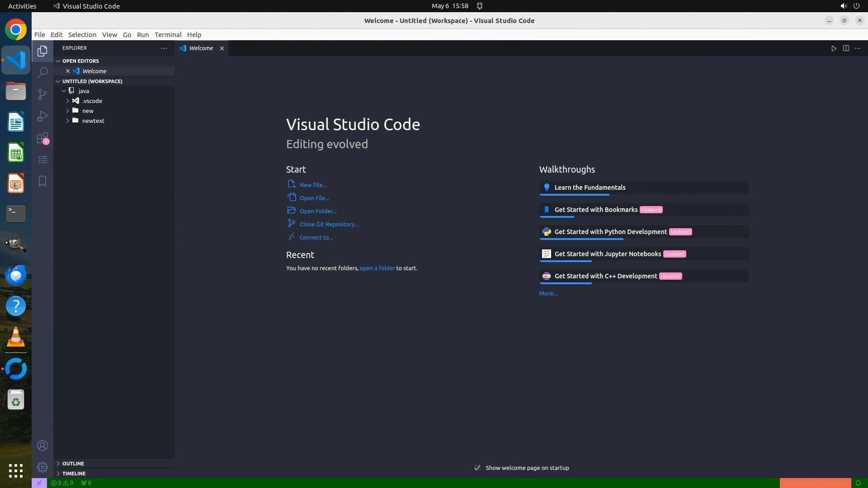Open the Selection menu
The image size is (868, 488).
82,35
